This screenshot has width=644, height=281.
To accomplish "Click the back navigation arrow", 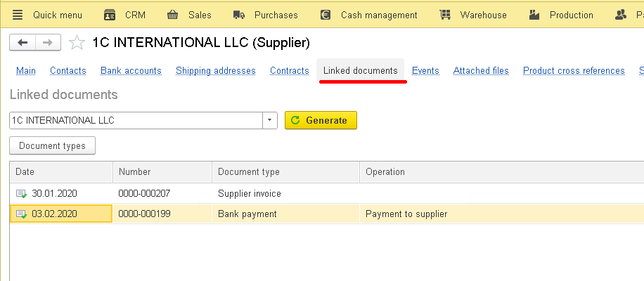I will (22, 43).
